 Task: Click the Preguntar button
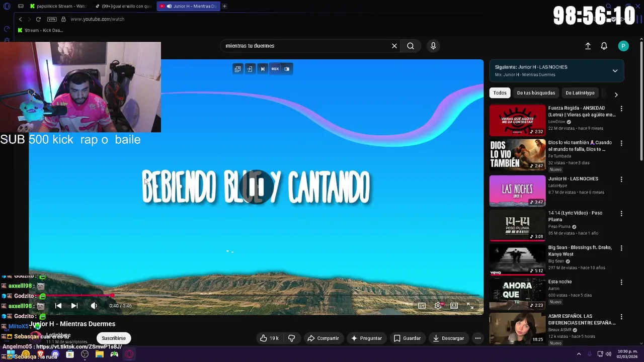(x=366, y=338)
